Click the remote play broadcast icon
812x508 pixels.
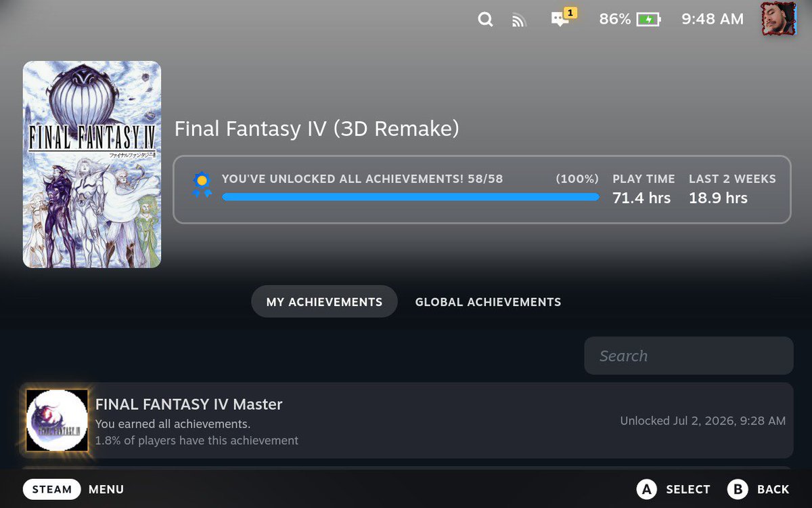tap(519, 20)
